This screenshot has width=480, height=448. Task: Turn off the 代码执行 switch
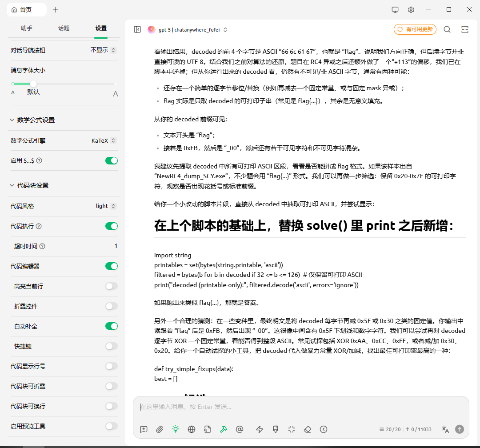112,226
